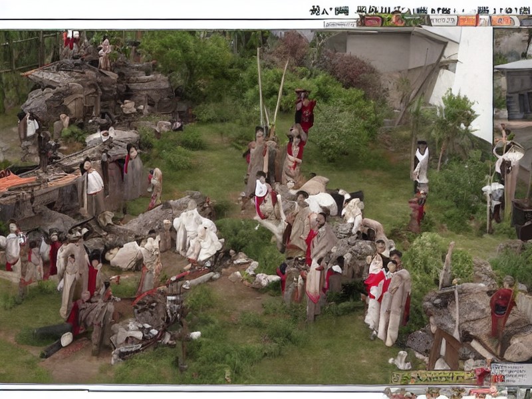
Task: Click the green decorative banner at bottom right
Action: [434, 377]
